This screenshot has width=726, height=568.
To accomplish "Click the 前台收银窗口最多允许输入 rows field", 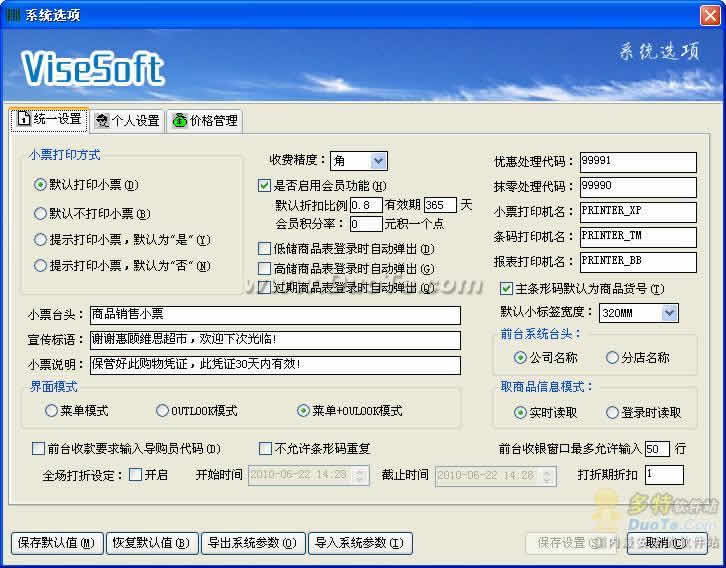I will tap(657, 449).
